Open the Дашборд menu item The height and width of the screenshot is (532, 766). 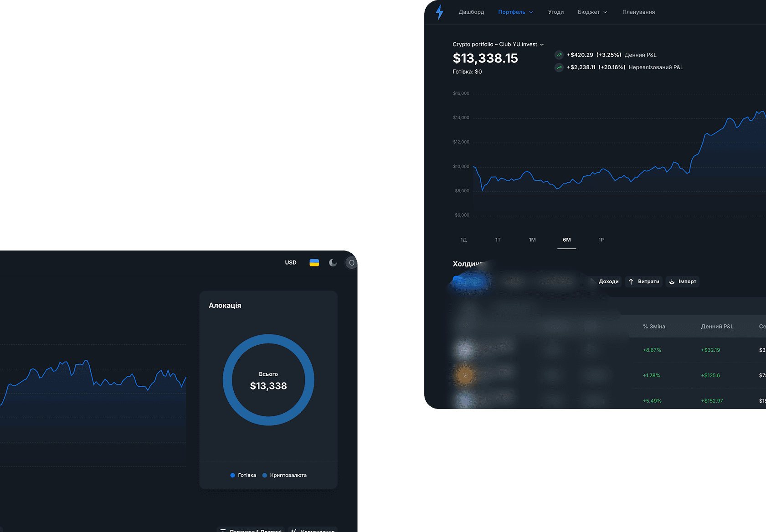(471, 12)
